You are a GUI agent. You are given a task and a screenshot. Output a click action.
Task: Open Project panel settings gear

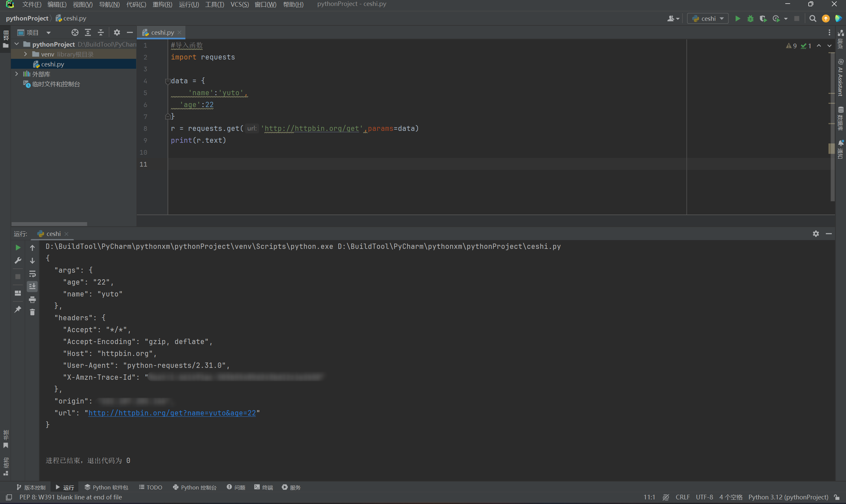click(x=117, y=32)
